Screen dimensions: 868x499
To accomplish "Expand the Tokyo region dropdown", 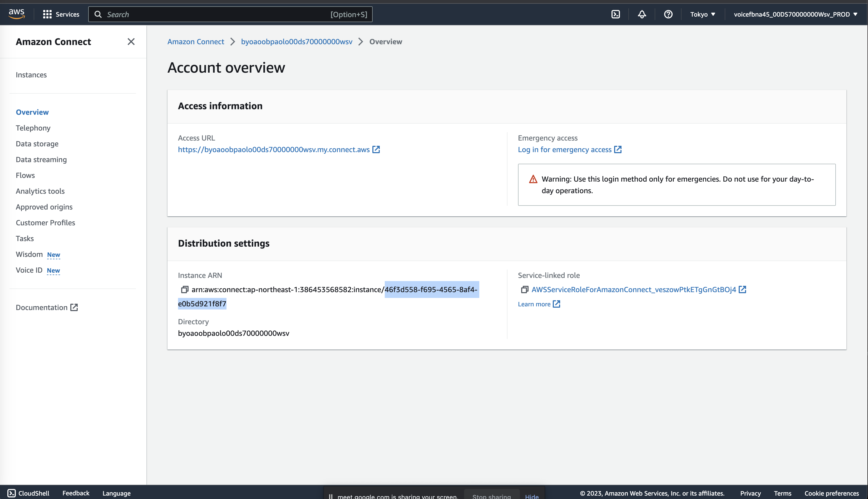I will tap(703, 14).
